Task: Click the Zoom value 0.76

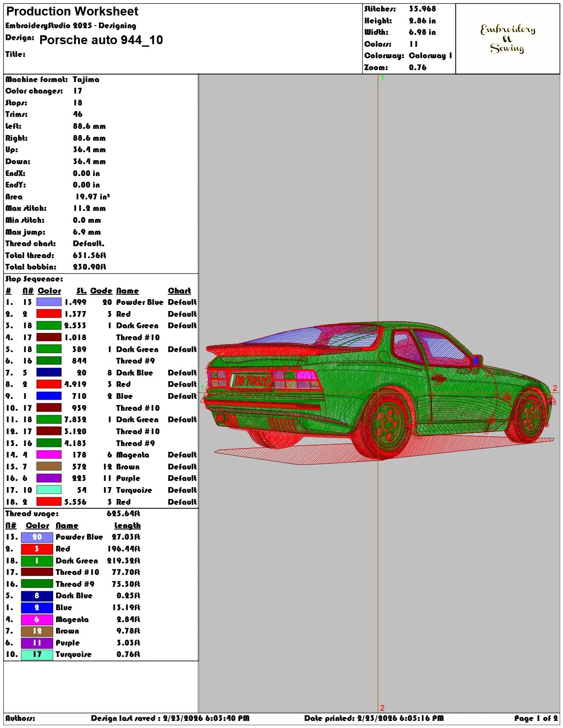Action: pos(418,68)
